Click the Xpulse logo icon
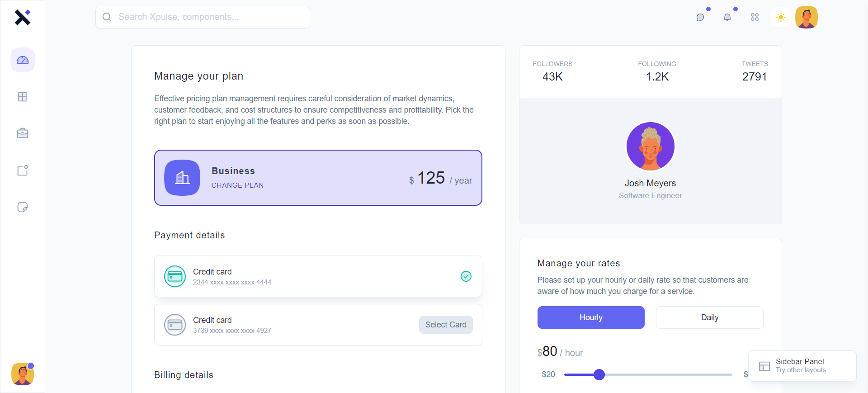Image resolution: width=868 pixels, height=393 pixels. pyautogui.click(x=22, y=17)
